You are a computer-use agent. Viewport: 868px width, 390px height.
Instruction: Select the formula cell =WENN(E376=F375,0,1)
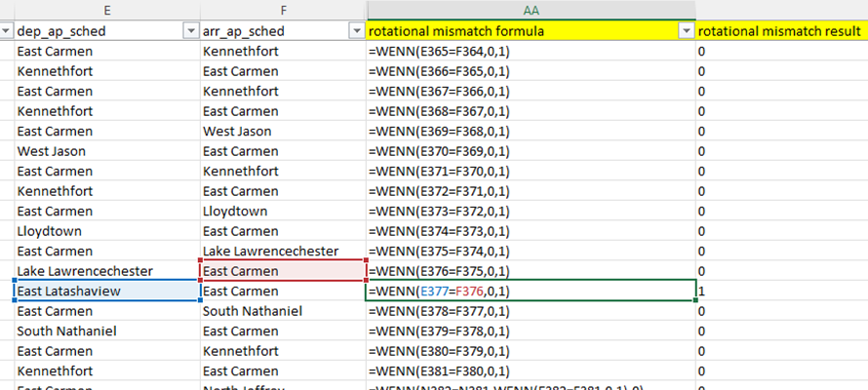(x=531, y=271)
